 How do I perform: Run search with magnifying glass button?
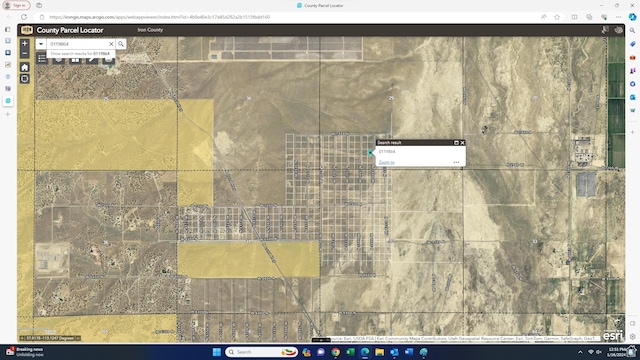point(121,44)
